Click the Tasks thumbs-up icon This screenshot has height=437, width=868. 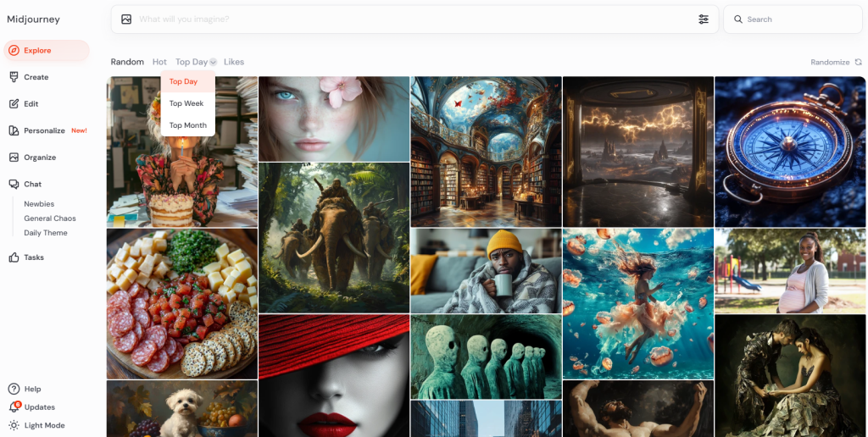(14, 257)
